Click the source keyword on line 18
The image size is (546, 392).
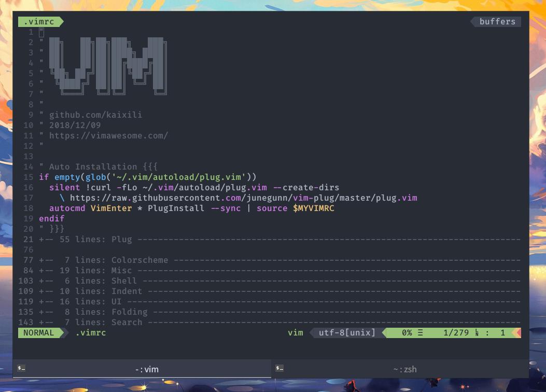(272, 208)
